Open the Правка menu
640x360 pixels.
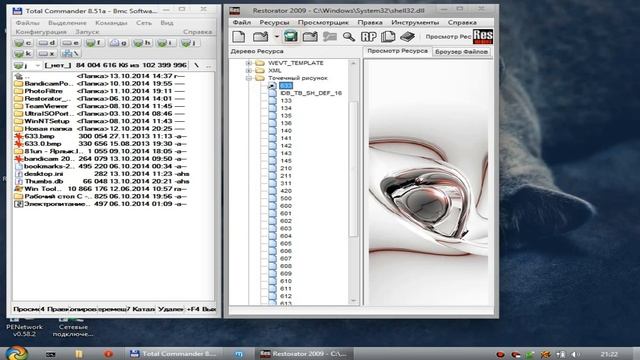pos(370,22)
